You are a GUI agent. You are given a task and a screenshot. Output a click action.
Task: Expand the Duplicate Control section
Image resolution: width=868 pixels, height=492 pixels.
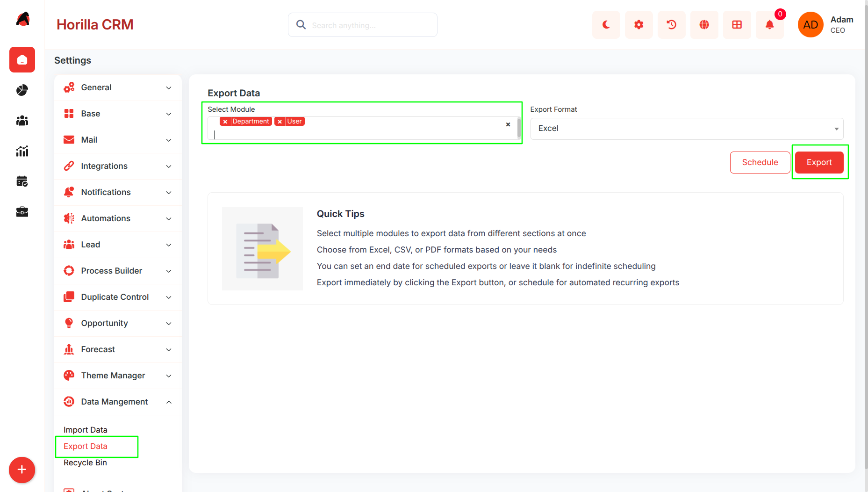(118, 297)
